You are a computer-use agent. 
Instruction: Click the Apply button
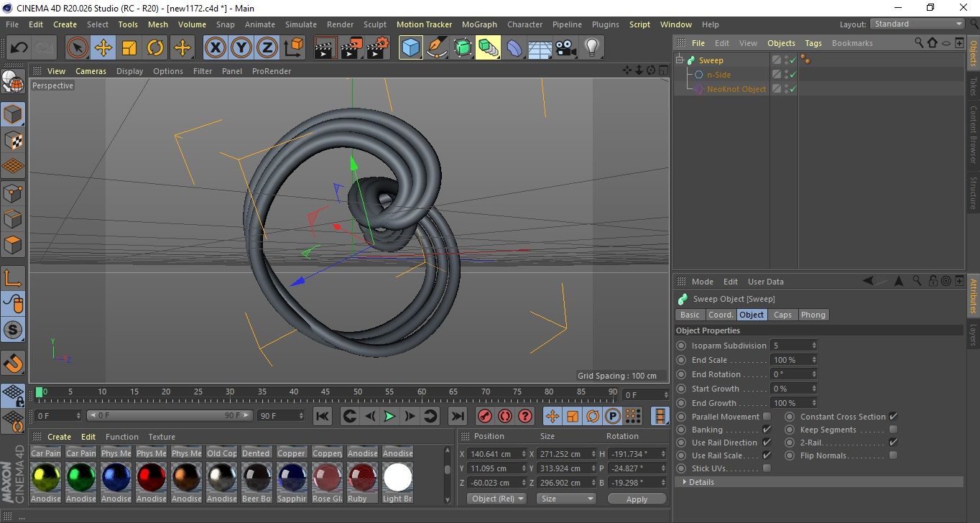tap(637, 499)
